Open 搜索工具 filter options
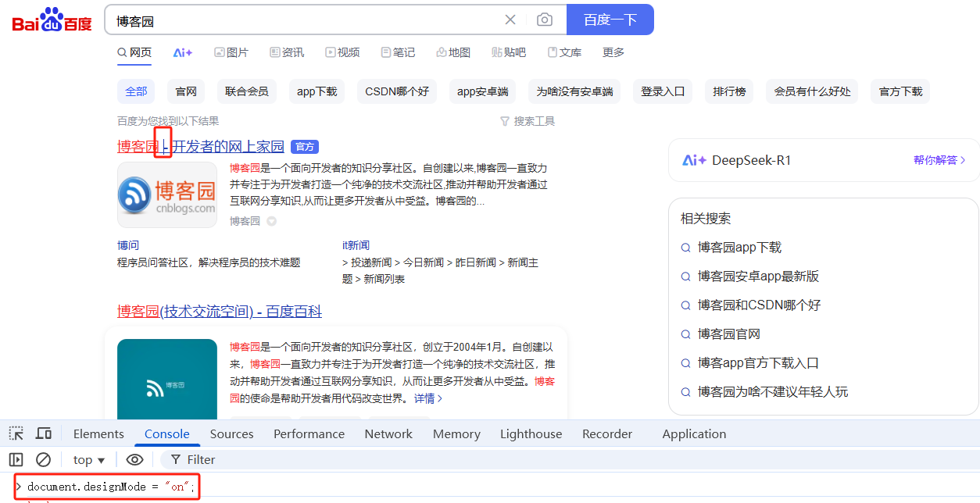This screenshot has width=980, height=503. pyautogui.click(x=528, y=121)
